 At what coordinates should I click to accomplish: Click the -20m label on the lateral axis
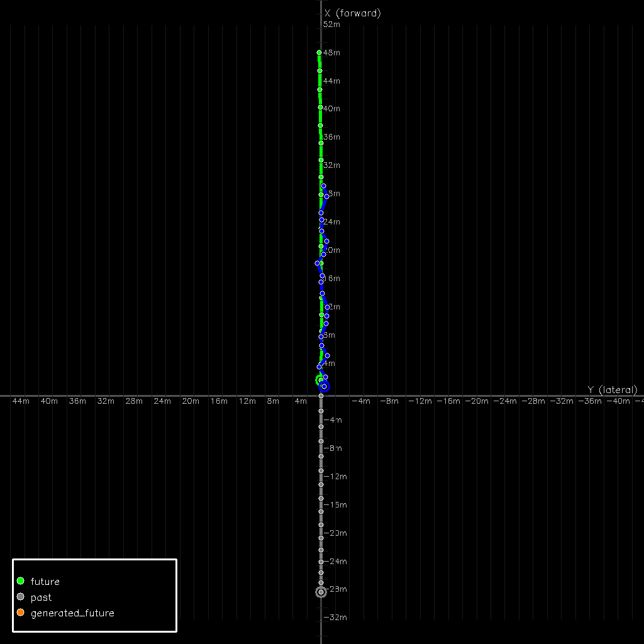(x=477, y=401)
